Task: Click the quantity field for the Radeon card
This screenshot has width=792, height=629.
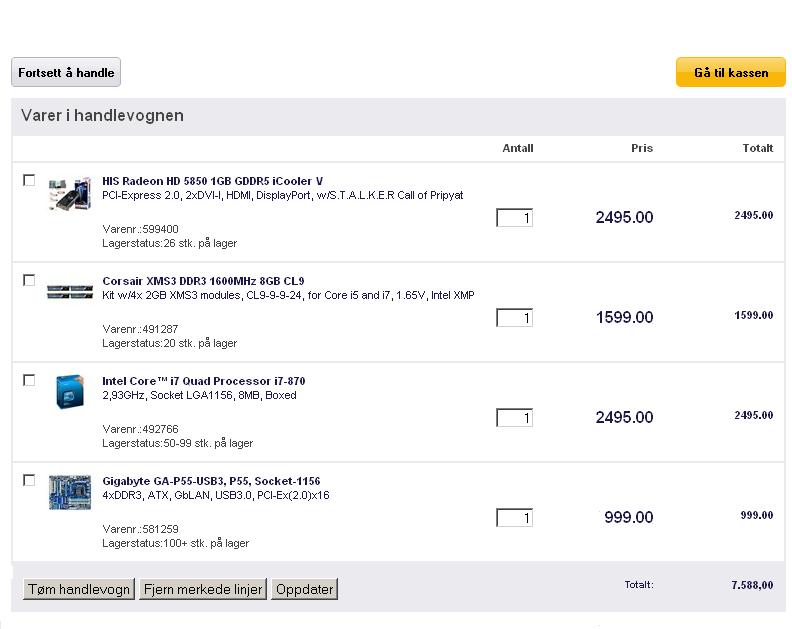Action: click(514, 218)
